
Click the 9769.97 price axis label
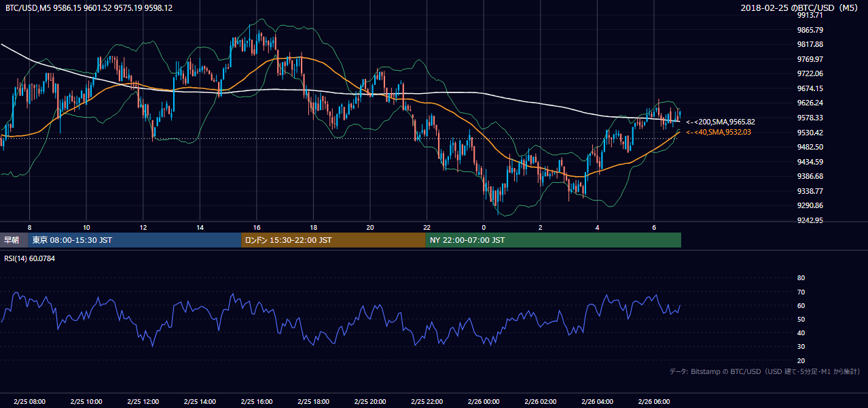click(810, 59)
